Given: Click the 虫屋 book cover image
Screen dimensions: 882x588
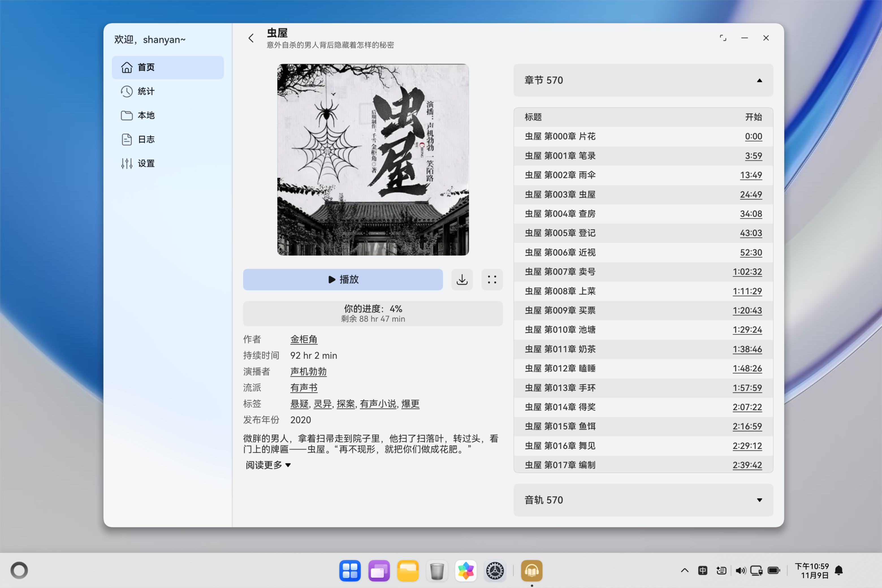Looking at the screenshot, I should (x=373, y=160).
